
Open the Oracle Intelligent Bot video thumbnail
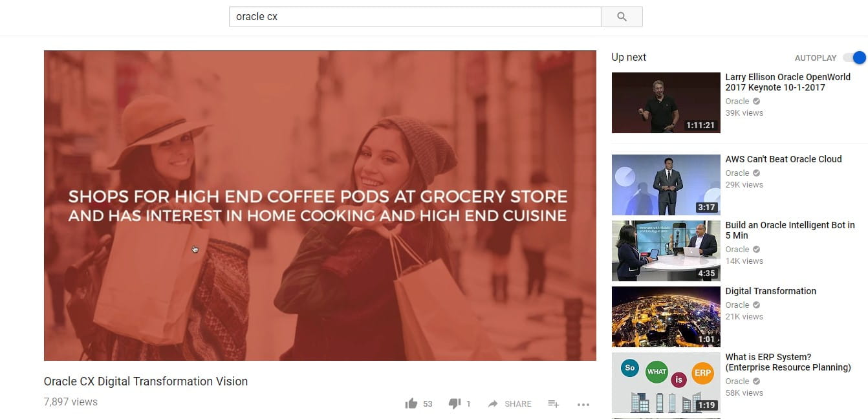pos(666,251)
